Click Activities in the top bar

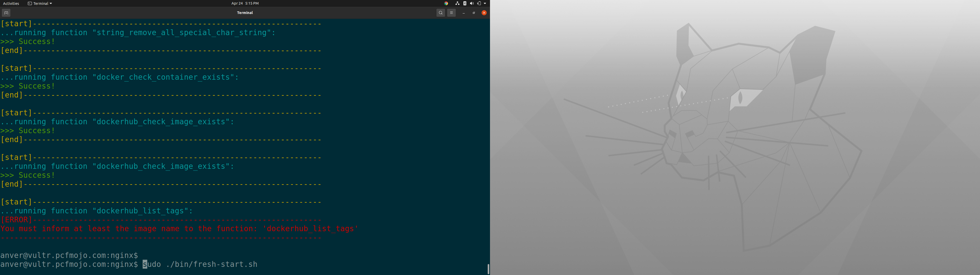point(11,3)
